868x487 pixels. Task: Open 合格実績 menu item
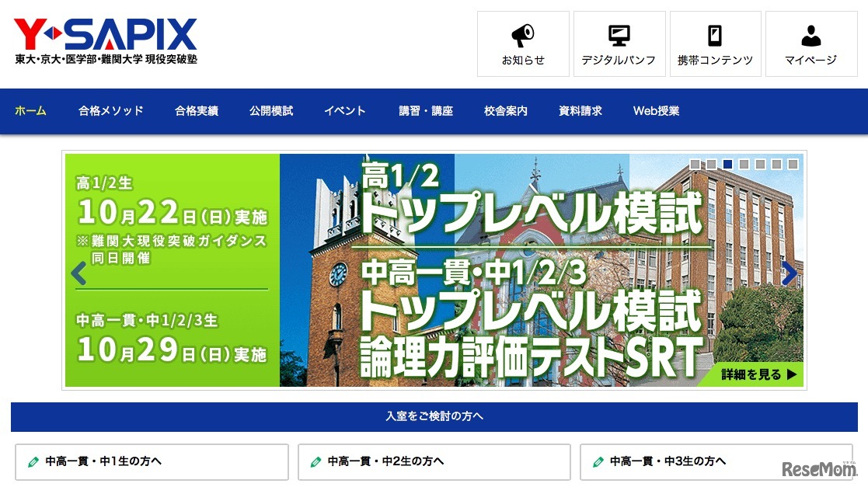click(x=197, y=110)
